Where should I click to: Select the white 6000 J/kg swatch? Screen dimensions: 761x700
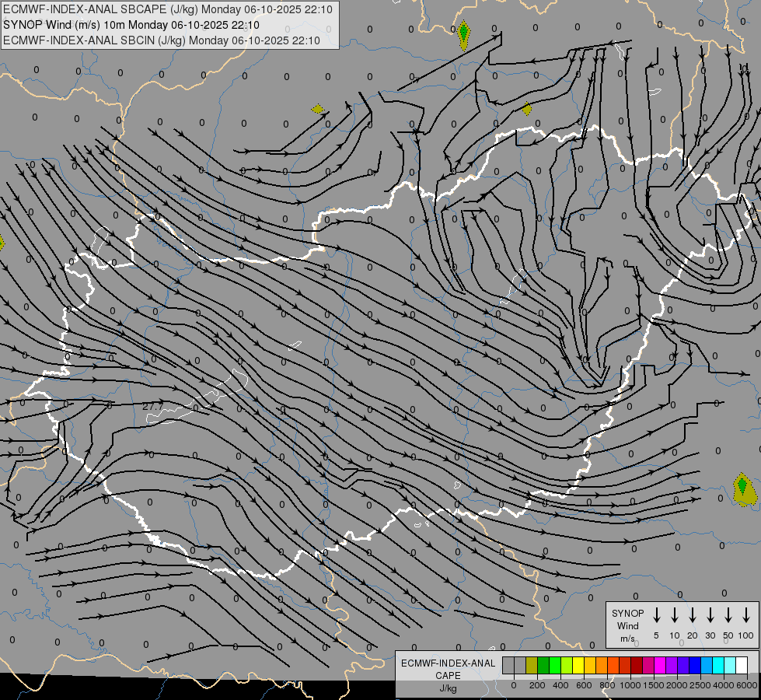pyautogui.click(x=742, y=665)
